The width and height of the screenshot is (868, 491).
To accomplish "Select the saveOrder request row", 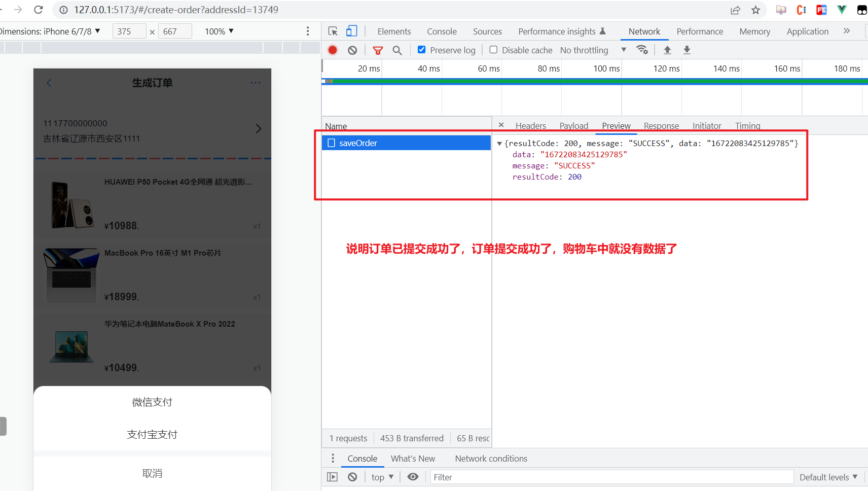I will click(x=406, y=143).
